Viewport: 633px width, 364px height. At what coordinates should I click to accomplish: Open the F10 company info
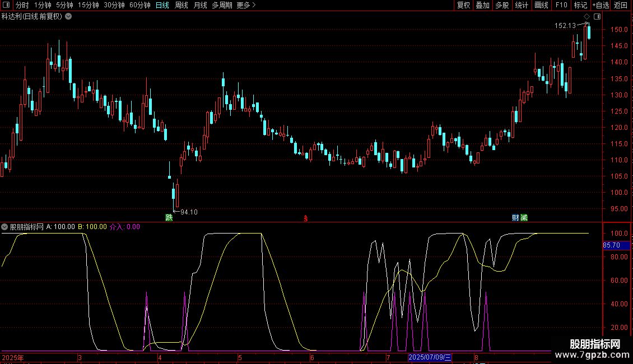coord(561,5)
